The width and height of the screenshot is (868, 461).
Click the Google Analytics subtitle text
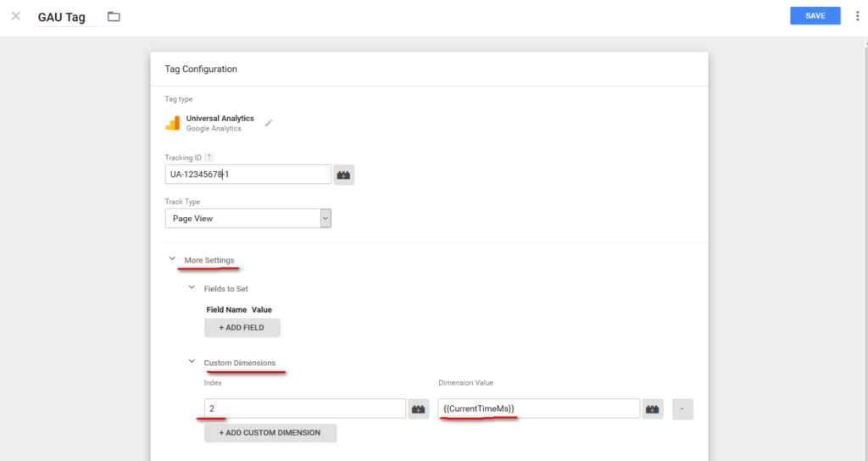pyautogui.click(x=214, y=129)
